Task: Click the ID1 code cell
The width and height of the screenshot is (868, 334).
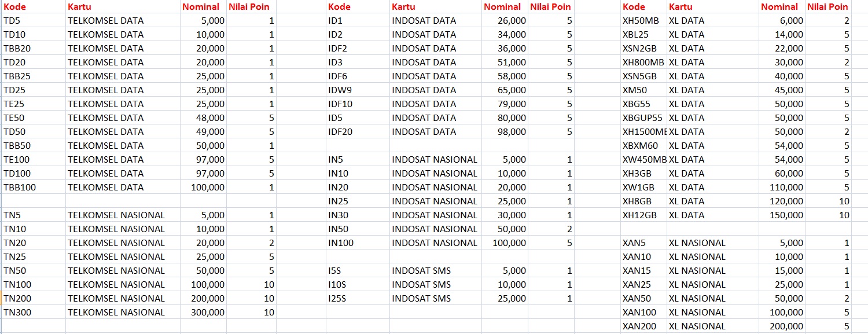Action: point(358,20)
